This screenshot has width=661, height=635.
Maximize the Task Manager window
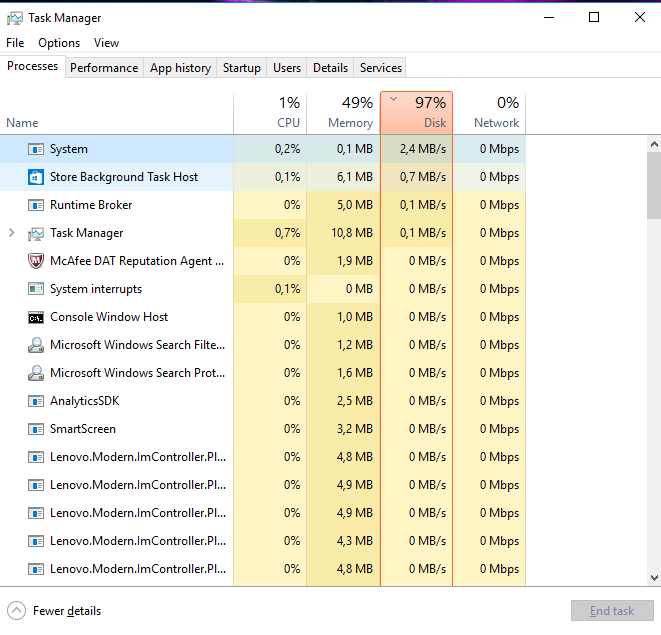[594, 18]
